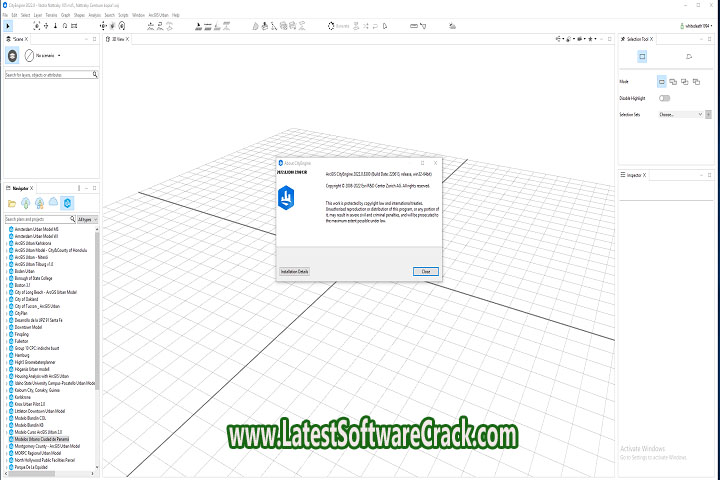The image size is (720, 480).
Task: Open the Shapes menu
Action: tap(79, 15)
